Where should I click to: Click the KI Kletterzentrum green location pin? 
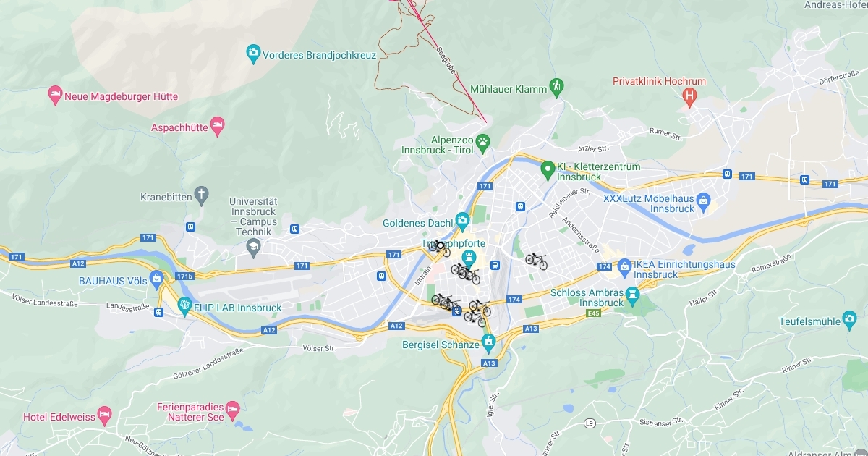[x=548, y=171]
